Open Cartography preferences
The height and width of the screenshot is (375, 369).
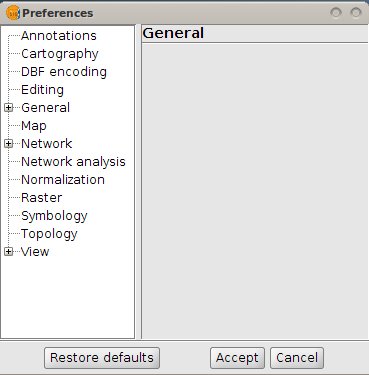tap(60, 54)
